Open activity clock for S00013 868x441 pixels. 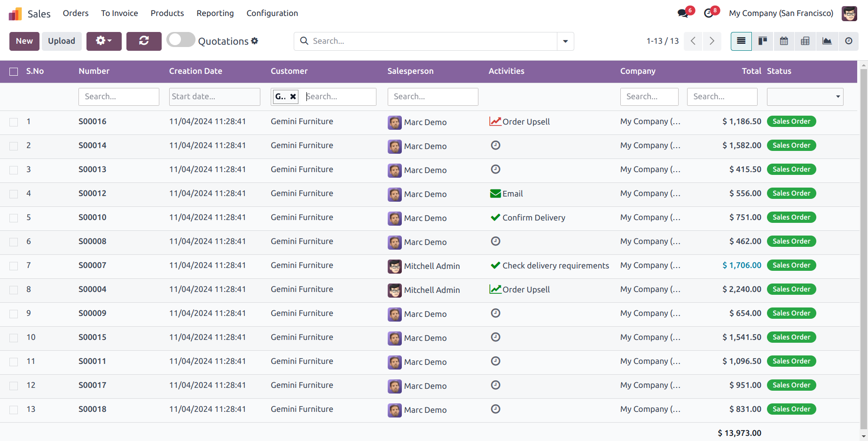pyautogui.click(x=495, y=169)
